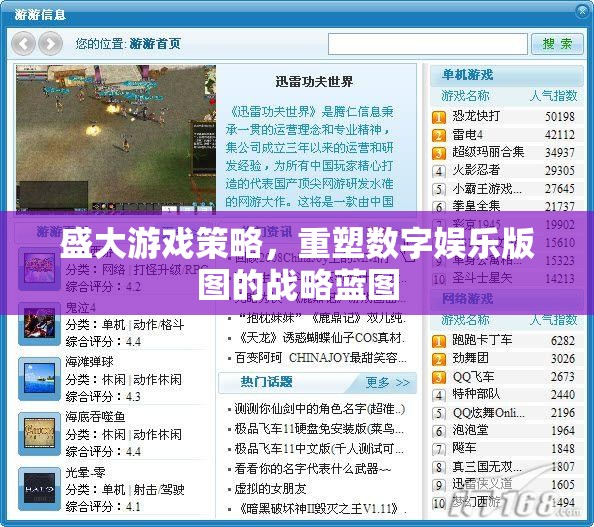This screenshot has height=527, width=594.
Task: Open the 迅雷功夫世界 title link
Action: 314,81
